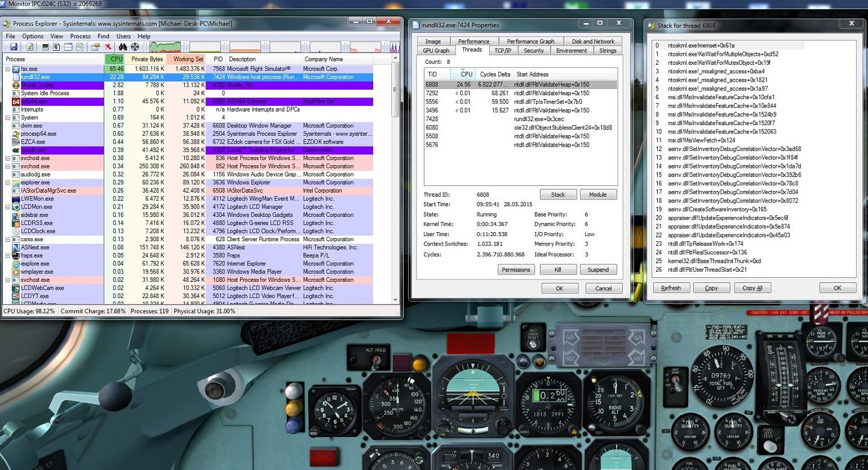The image size is (868, 470).
Task: Switch to the Performance Graph tab
Action: [530, 41]
